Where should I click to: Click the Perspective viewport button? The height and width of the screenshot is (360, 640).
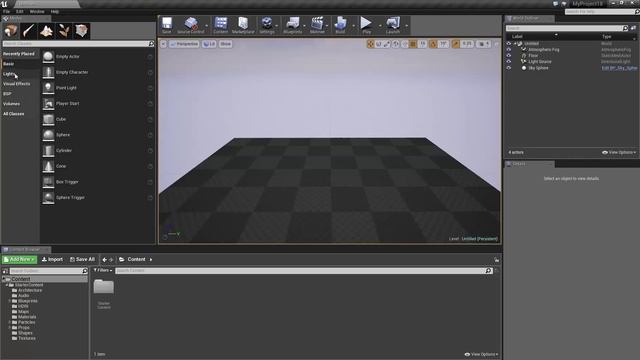184,44
